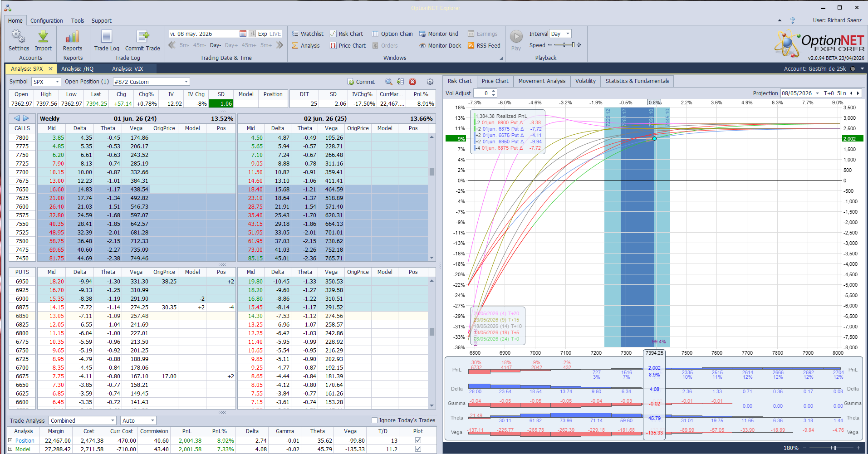Screen dimensions: 868x454
Task: Go to previous expiration with left arrow
Action: [17, 118]
